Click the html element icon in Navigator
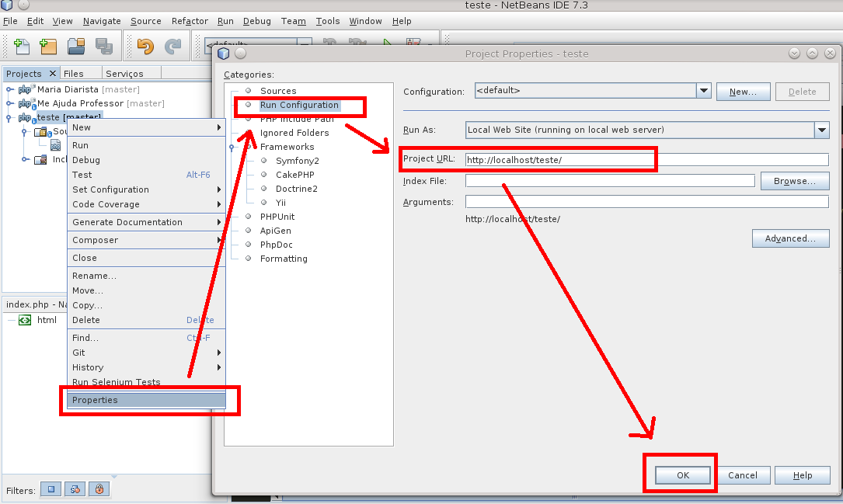This screenshot has height=504, width=843. click(x=25, y=320)
